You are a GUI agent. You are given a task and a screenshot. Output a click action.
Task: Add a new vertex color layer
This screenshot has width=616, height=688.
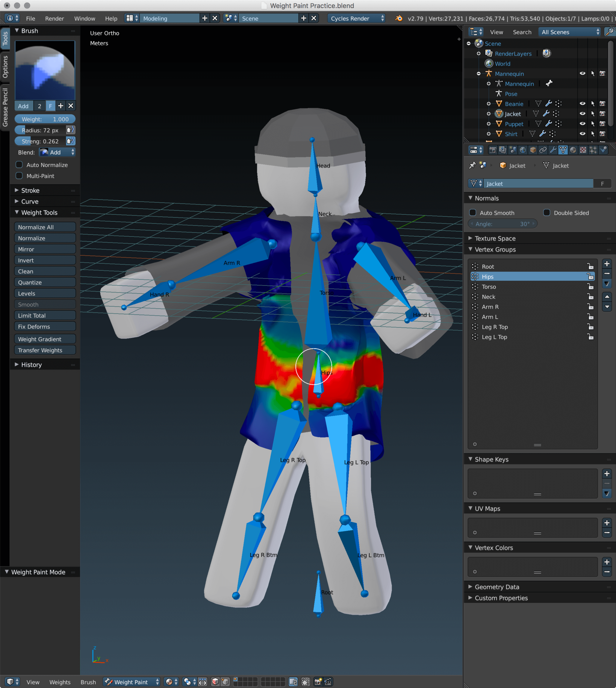tap(607, 562)
